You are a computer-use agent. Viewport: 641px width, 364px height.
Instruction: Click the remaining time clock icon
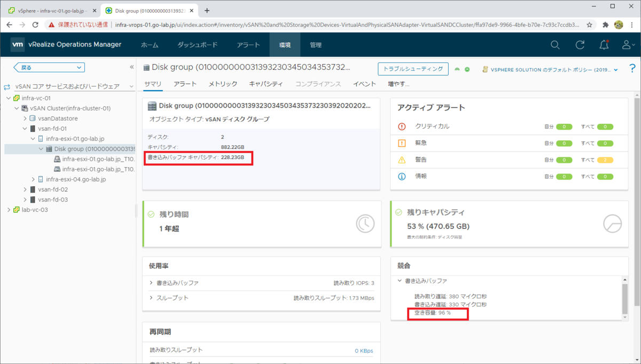365,224
